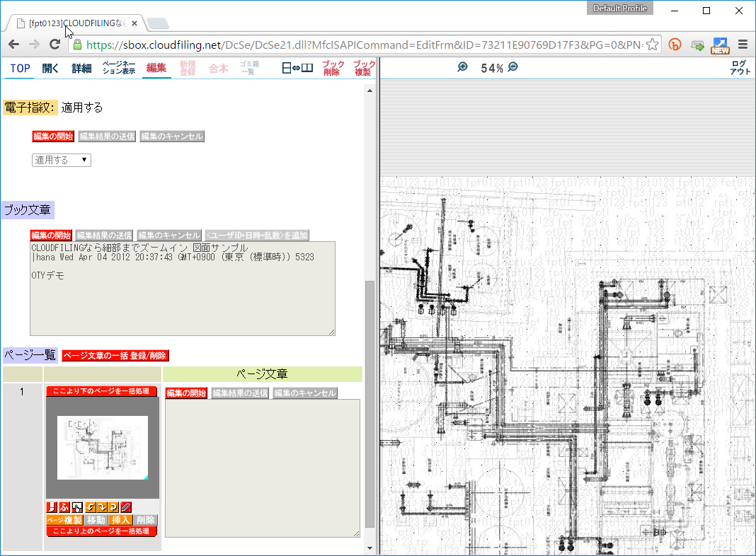Open the TOP menu item
Image resolution: width=756 pixels, height=556 pixels.
(x=21, y=69)
